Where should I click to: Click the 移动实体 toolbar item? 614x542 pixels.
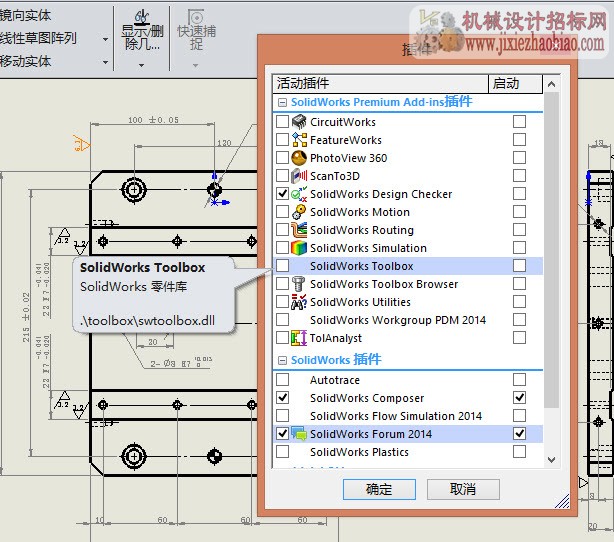pos(25,61)
